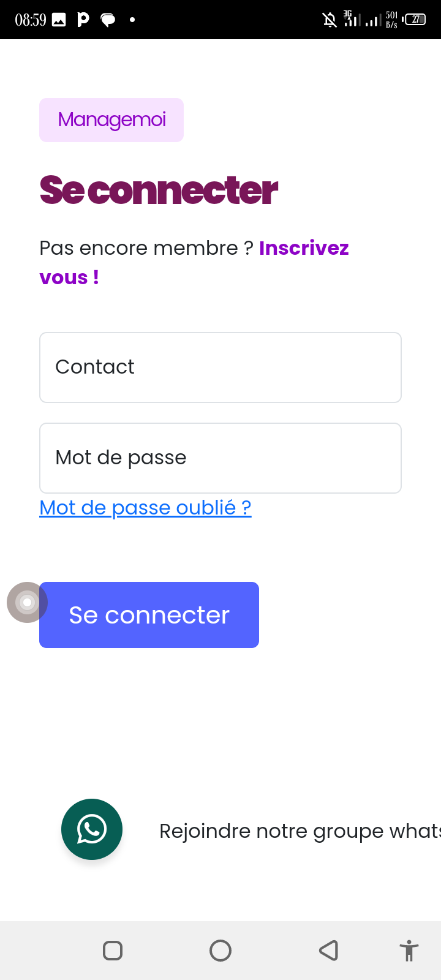Tap the 08:59 clock in status bar
The height and width of the screenshot is (980, 441).
pyautogui.click(x=31, y=20)
